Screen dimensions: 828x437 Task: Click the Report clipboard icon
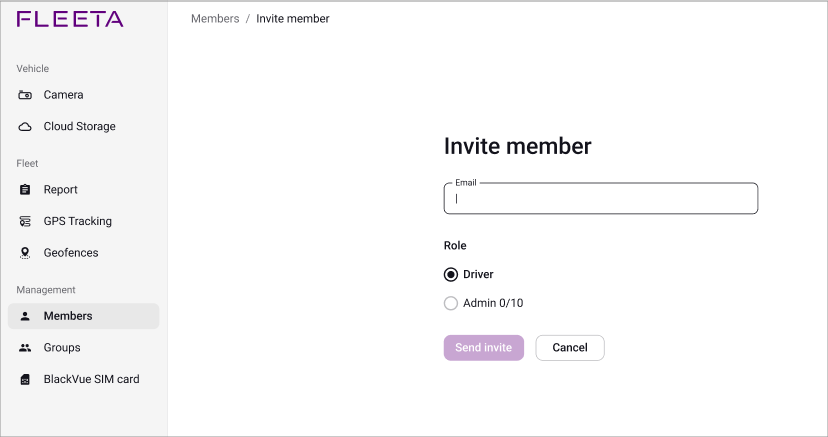(x=25, y=189)
